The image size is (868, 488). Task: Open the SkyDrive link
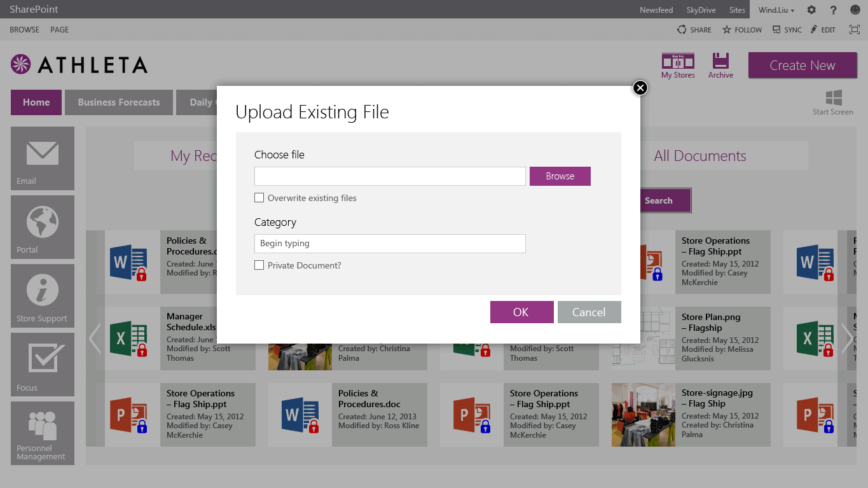(701, 10)
